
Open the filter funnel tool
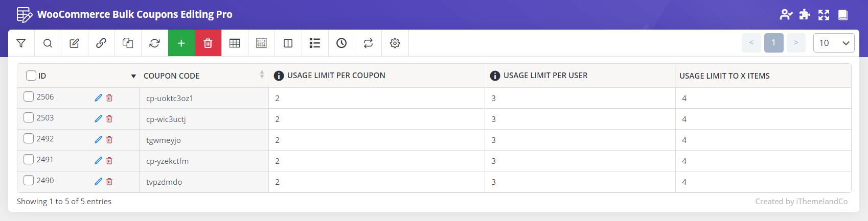(x=21, y=43)
